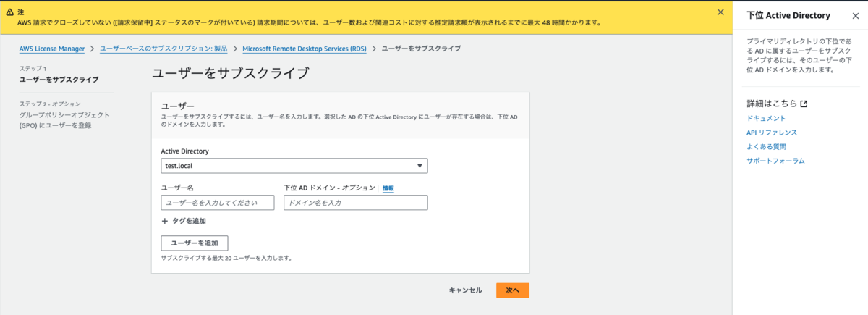Viewport: 868px width, 315px height.
Task: Open the サポートフォーラム link
Action: [x=775, y=161]
